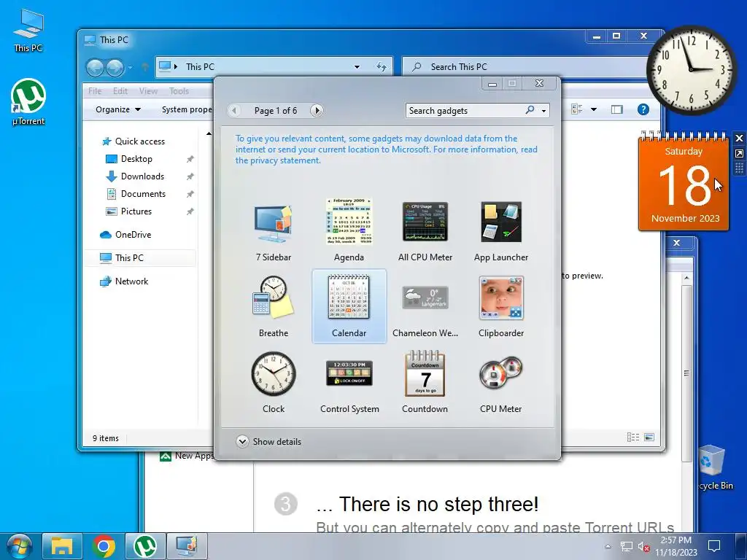Click System properties in This PC toolbar
This screenshot has height=560, width=747.
[x=187, y=109]
